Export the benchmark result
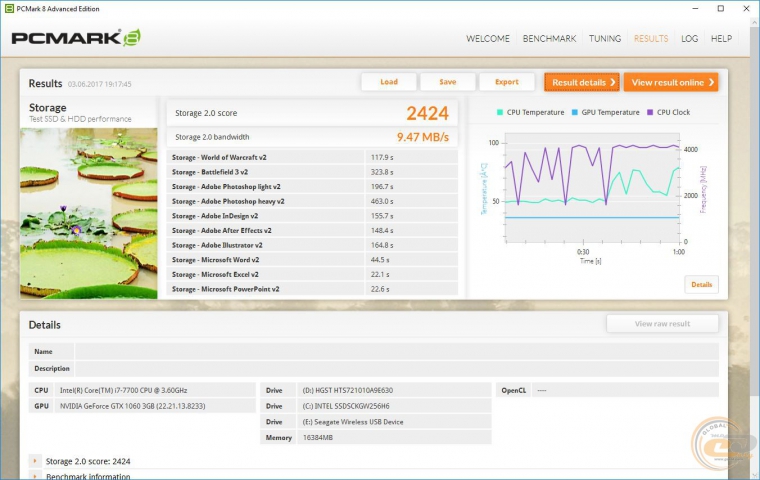The width and height of the screenshot is (760, 480). coord(507,82)
